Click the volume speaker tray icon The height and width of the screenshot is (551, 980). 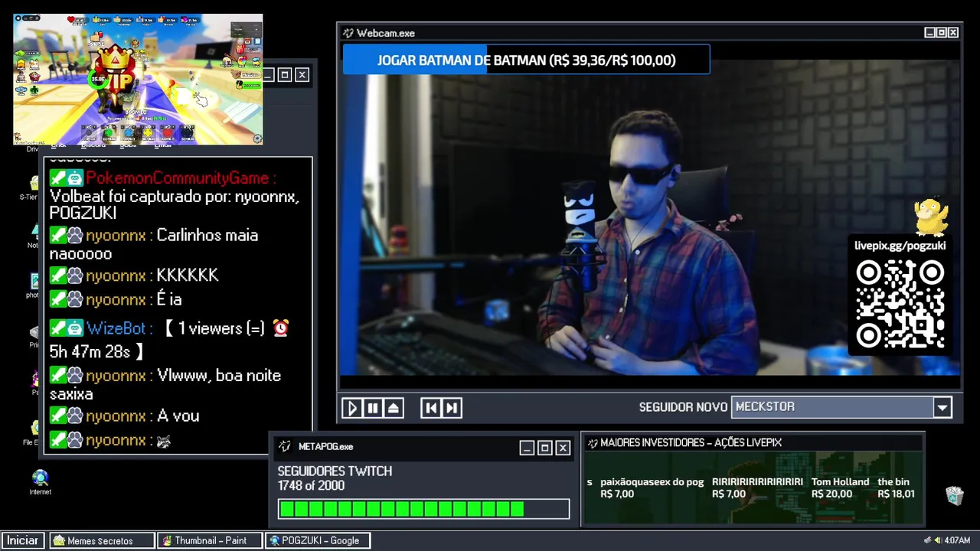(x=937, y=540)
